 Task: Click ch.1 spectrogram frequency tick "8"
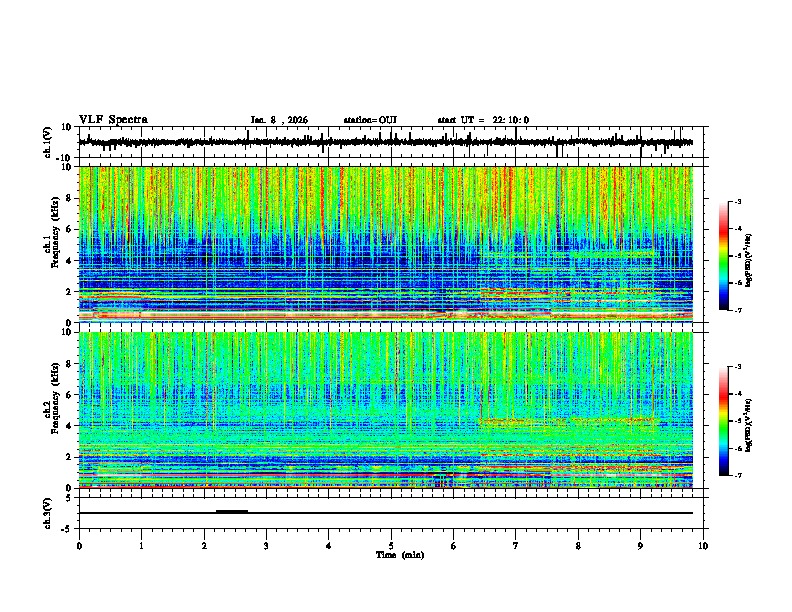tap(70, 198)
